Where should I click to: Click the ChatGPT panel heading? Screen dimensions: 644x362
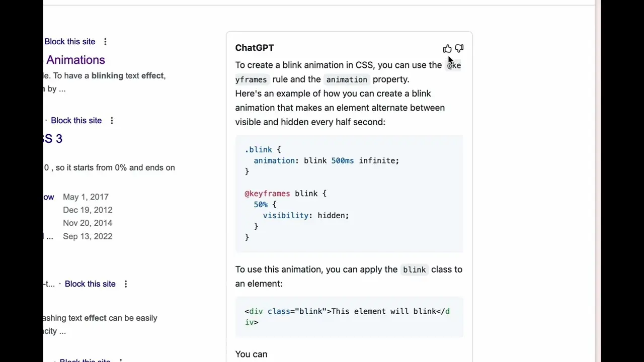point(254,48)
